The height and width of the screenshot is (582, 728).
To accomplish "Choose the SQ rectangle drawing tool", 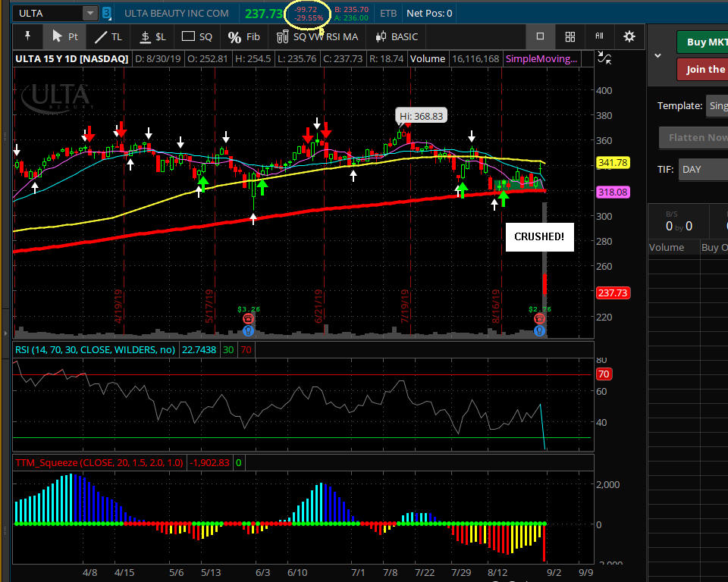I will point(197,36).
